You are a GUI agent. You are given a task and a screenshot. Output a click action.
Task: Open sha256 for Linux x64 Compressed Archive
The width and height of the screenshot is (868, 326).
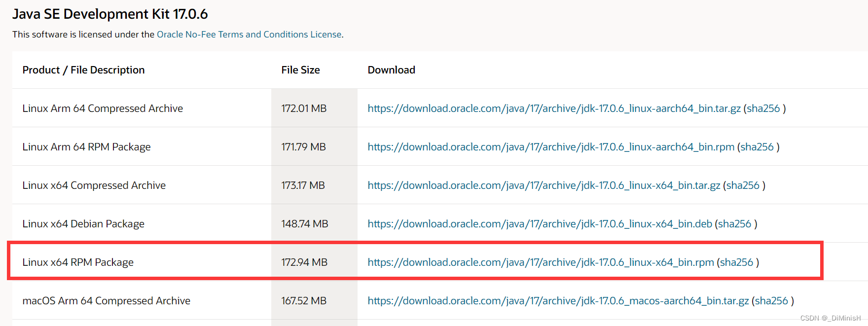(x=743, y=185)
